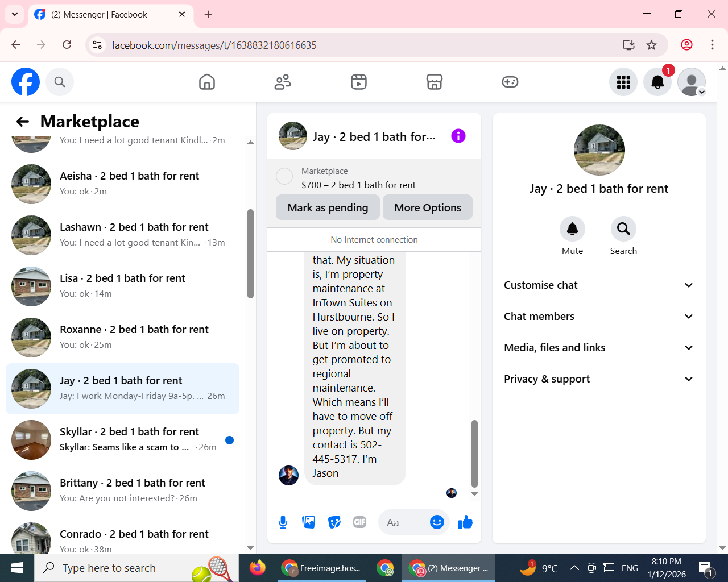Send a thumbs-up like

click(465, 522)
